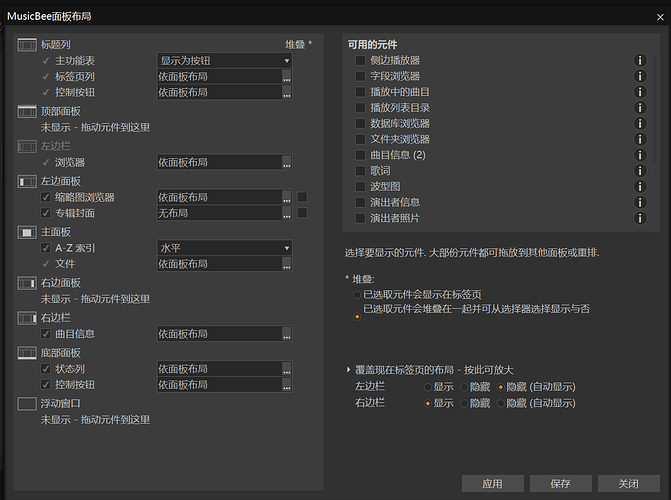This screenshot has height=500, width=671.
Task: Click the 浮动窗口 panel icon
Action: 27,403
